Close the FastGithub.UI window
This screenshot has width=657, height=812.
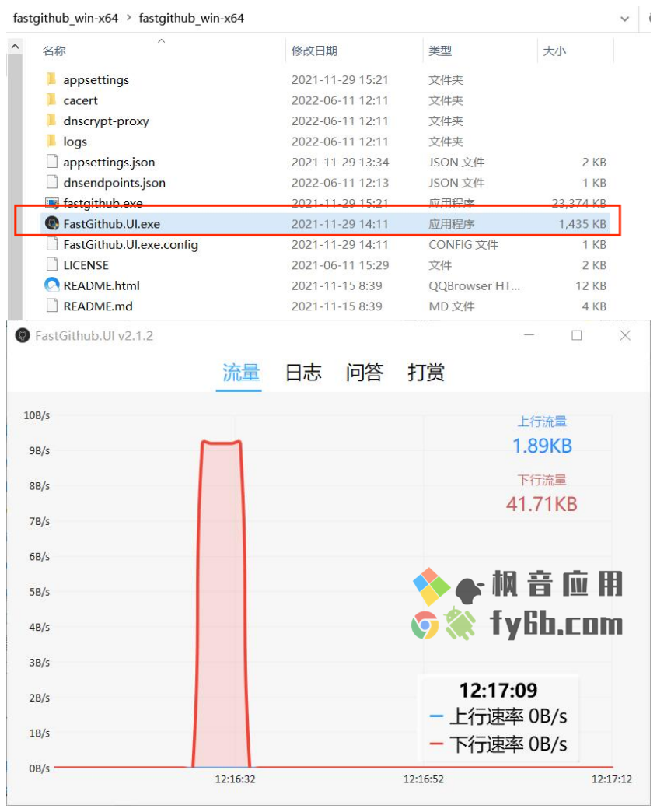pos(625,335)
